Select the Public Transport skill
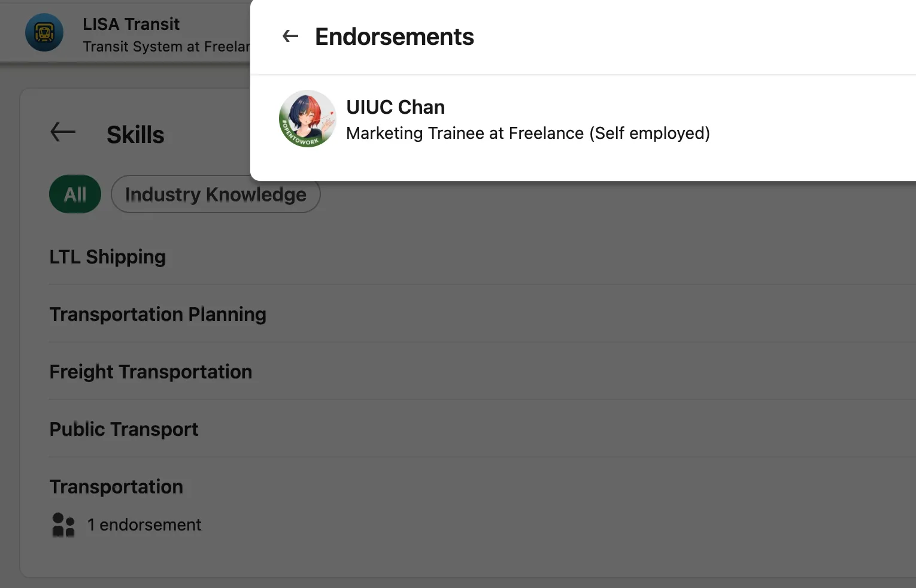This screenshot has height=588, width=916. (124, 429)
